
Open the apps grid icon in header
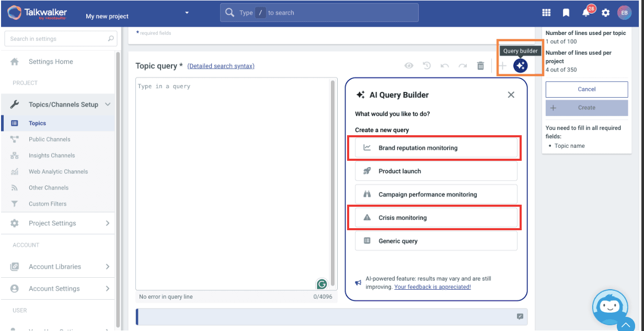click(546, 13)
